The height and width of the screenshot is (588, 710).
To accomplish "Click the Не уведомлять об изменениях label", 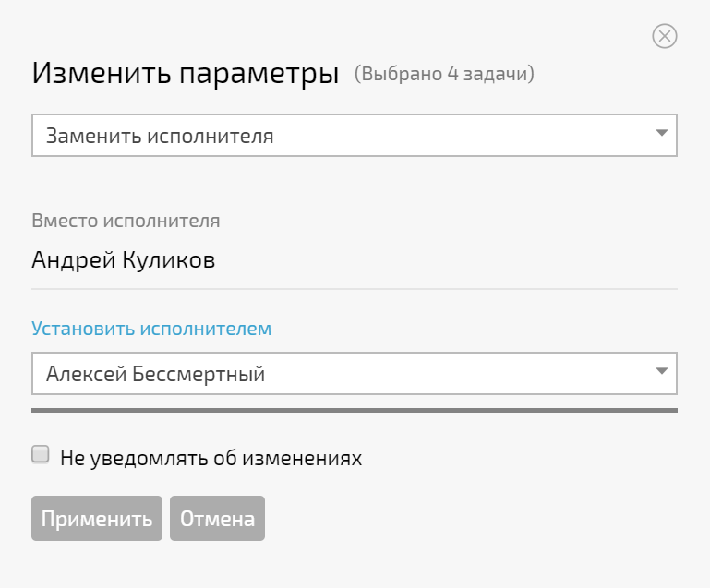I will (211, 458).
